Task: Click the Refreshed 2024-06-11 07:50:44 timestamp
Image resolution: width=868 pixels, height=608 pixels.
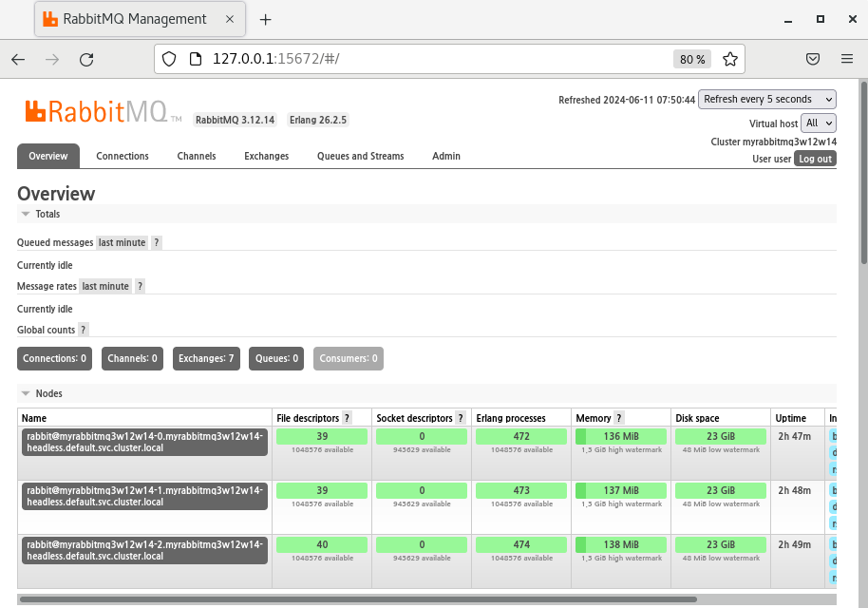Action: coord(627,100)
